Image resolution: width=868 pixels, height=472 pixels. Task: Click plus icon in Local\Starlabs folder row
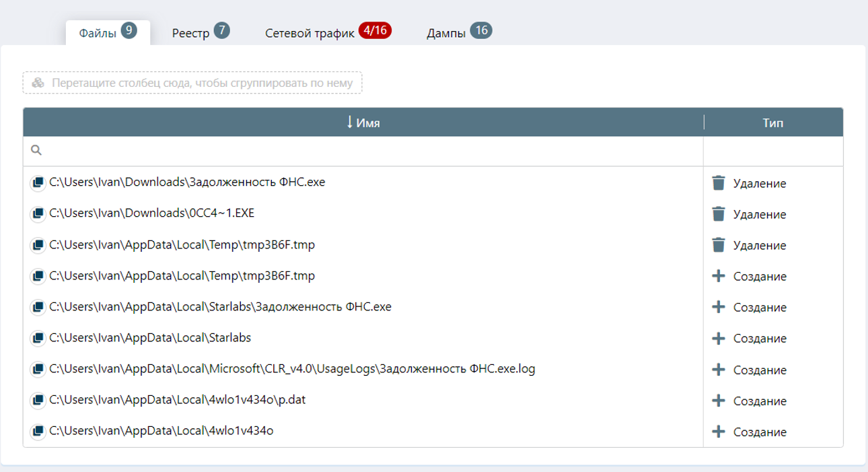click(719, 338)
